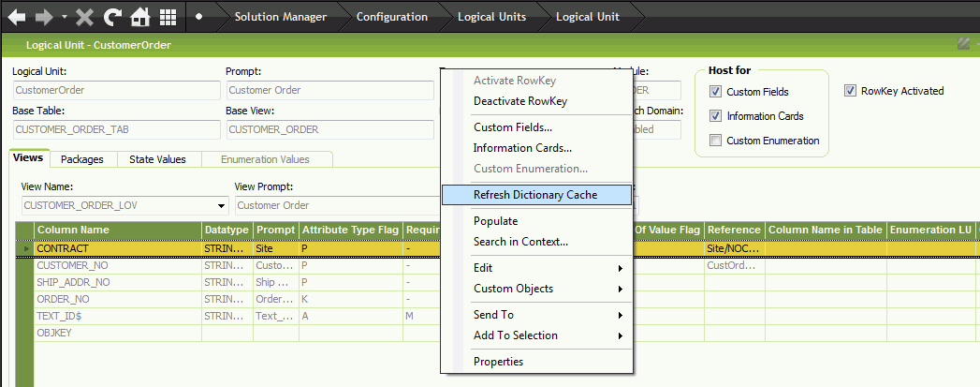Click the Prompt input field
980x387 pixels.
coord(329,91)
